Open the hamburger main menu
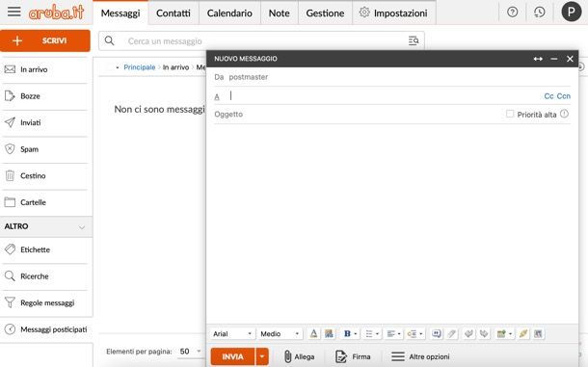 tap(14, 12)
